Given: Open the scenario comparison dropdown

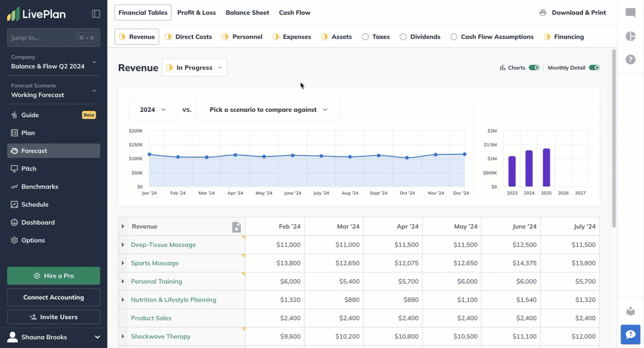Looking at the screenshot, I should coord(267,110).
